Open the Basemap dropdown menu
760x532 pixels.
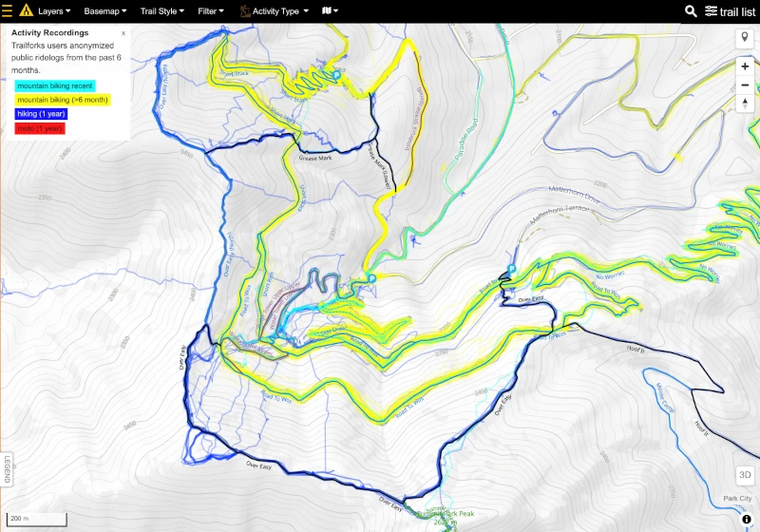coord(105,11)
